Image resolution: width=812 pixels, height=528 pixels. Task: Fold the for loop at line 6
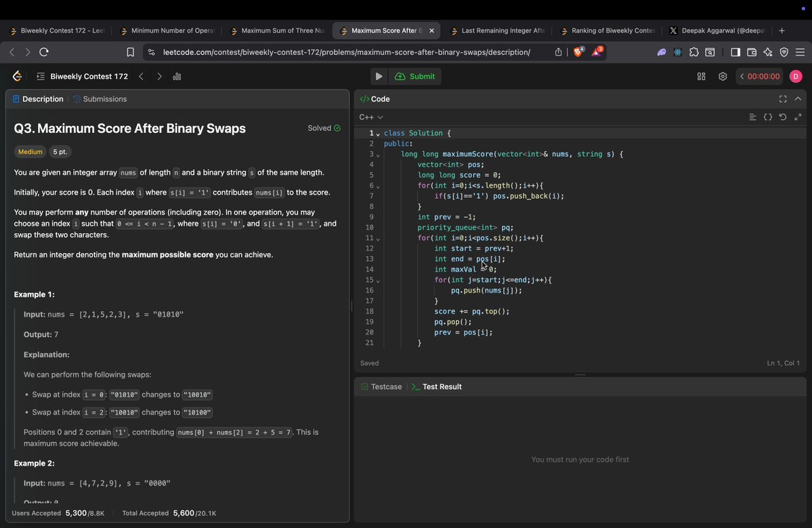(x=378, y=186)
